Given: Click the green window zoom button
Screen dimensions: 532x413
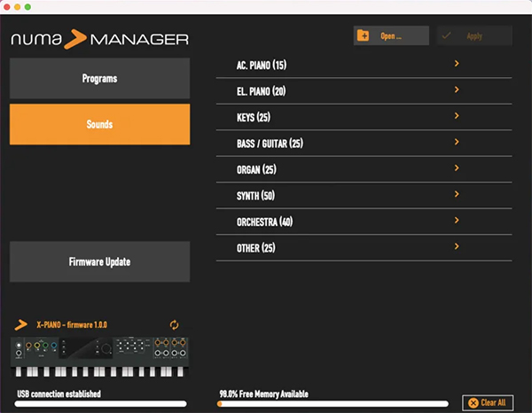Looking at the screenshot, I should click(x=27, y=7).
